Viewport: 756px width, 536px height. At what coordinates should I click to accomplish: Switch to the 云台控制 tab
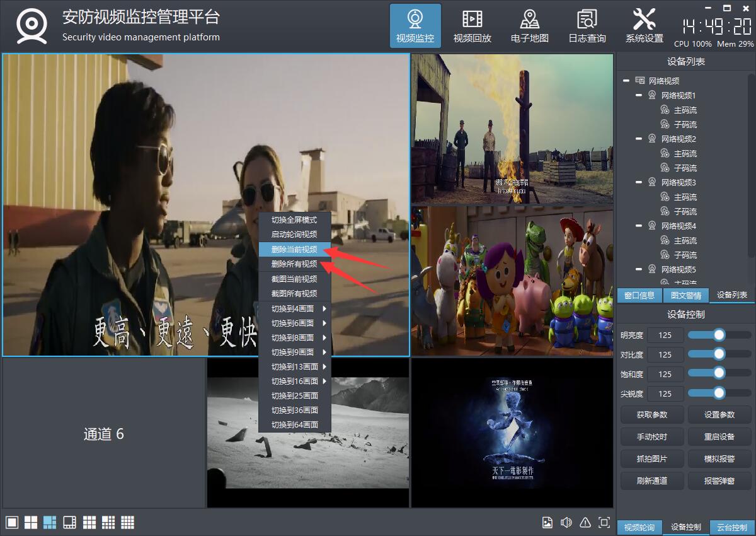(731, 527)
